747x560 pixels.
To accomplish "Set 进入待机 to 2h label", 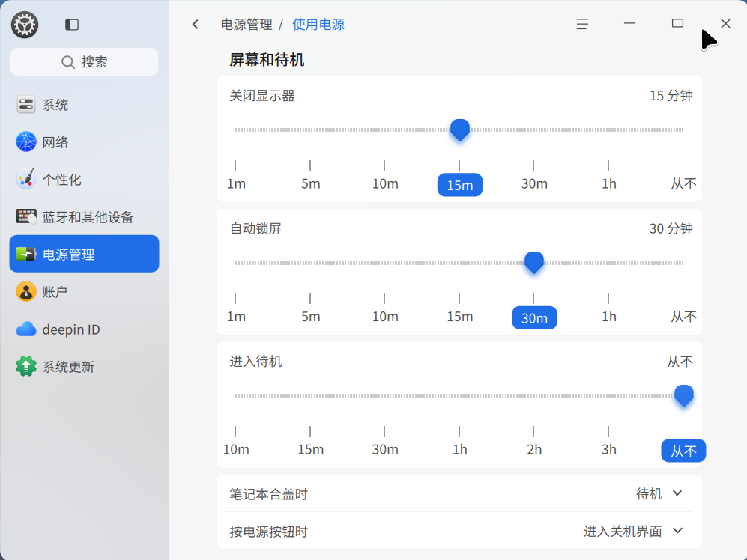I will (534, 449).
